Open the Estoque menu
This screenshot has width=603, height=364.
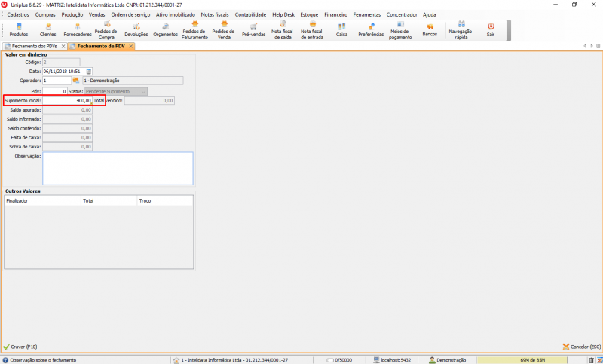point(309,14)
